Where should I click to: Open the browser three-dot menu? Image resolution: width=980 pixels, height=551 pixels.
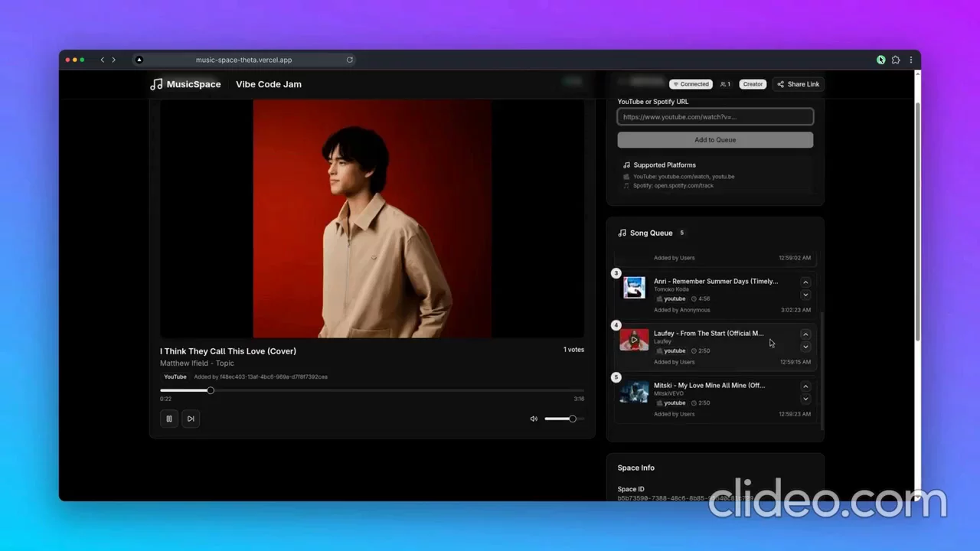point(911,60)
